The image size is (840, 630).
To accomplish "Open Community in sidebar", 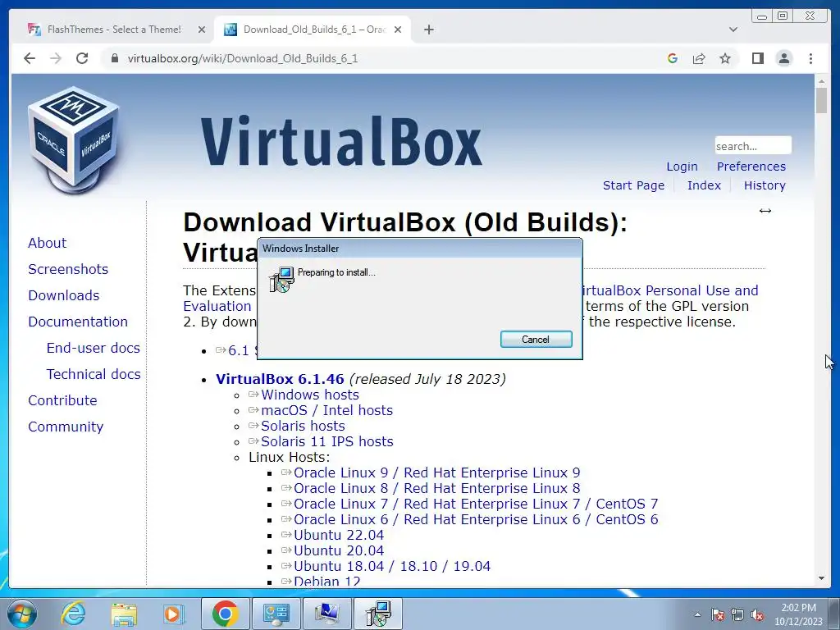I will (x=66, y=427).
